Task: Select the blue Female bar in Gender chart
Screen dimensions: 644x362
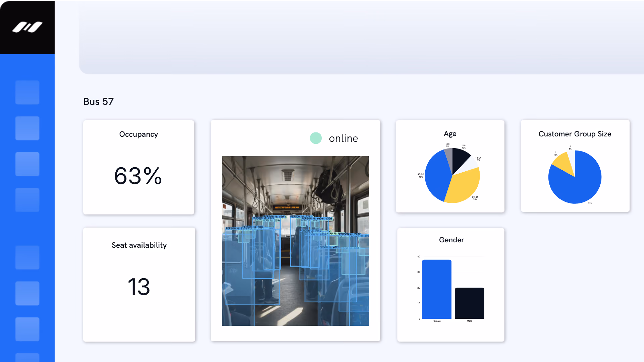Action: 436,289
